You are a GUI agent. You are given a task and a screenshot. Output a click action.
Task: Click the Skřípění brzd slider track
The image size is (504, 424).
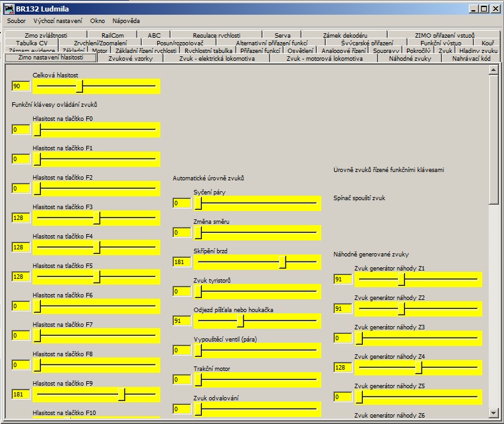[x=257, y=262]
